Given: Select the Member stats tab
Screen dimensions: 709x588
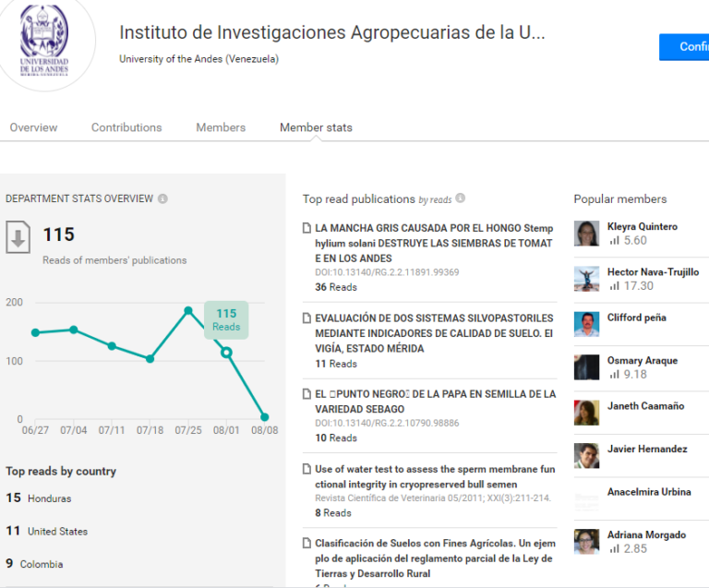Looking at the screenshot, I should [x=316, y=127].
